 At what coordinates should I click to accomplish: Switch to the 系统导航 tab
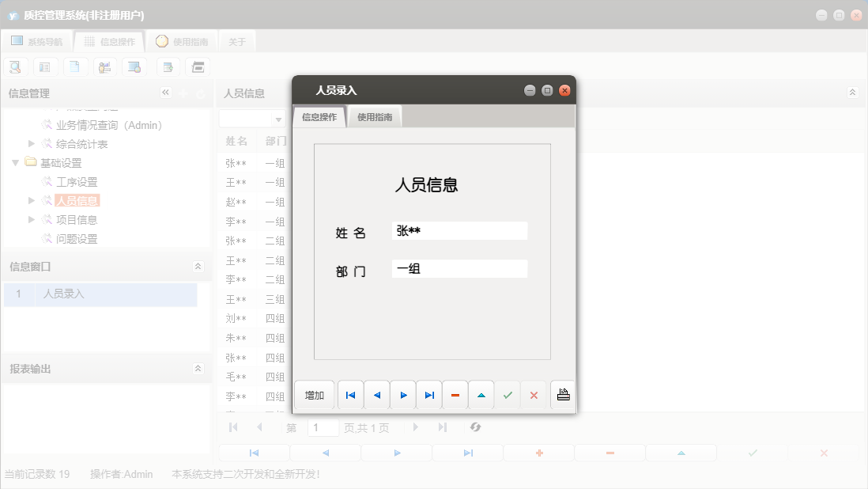click(36, 40)
